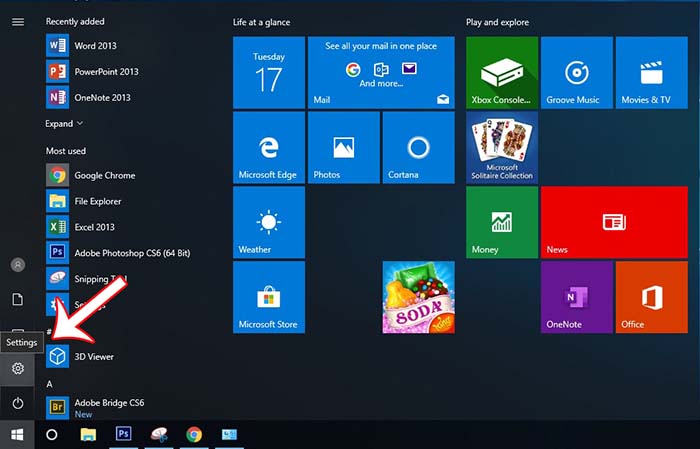This screenshot has width=700, height=449.
Task: Open Chrome on the taskbar
Action: (194, 434)
